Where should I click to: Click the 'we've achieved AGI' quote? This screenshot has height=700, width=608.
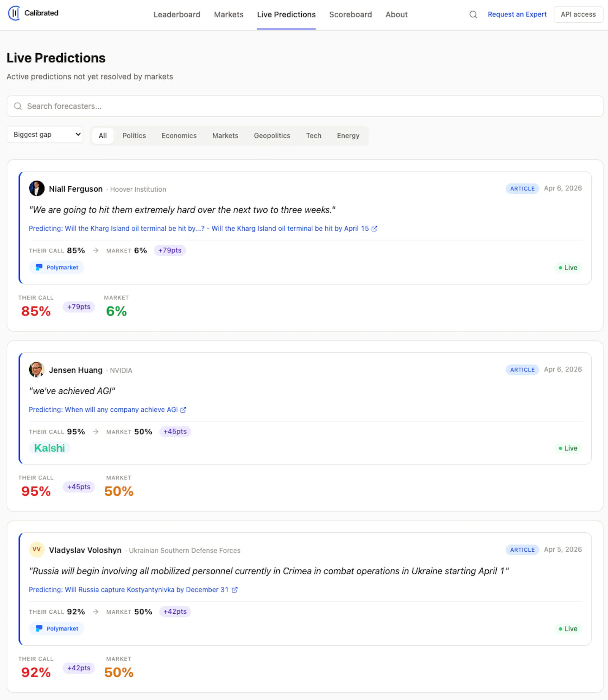pos(72,391)
